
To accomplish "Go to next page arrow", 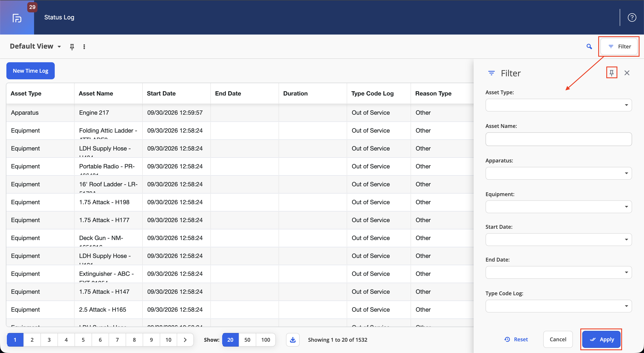I will click(185, 340).
